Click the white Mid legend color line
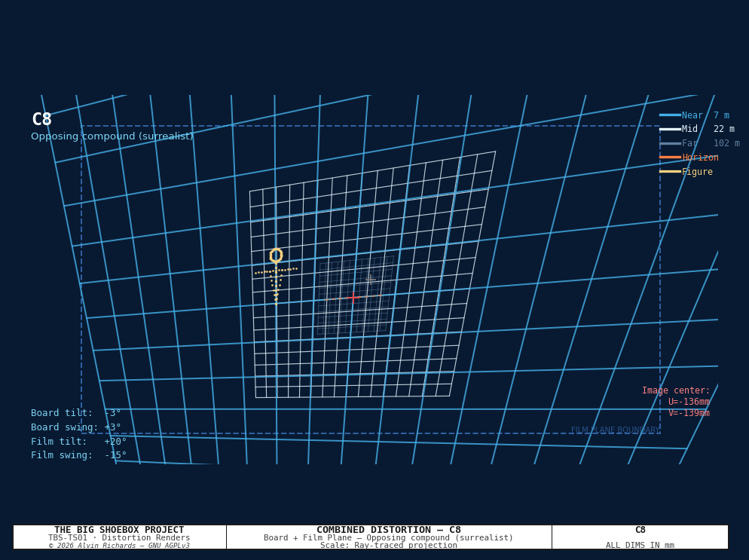 670,129
